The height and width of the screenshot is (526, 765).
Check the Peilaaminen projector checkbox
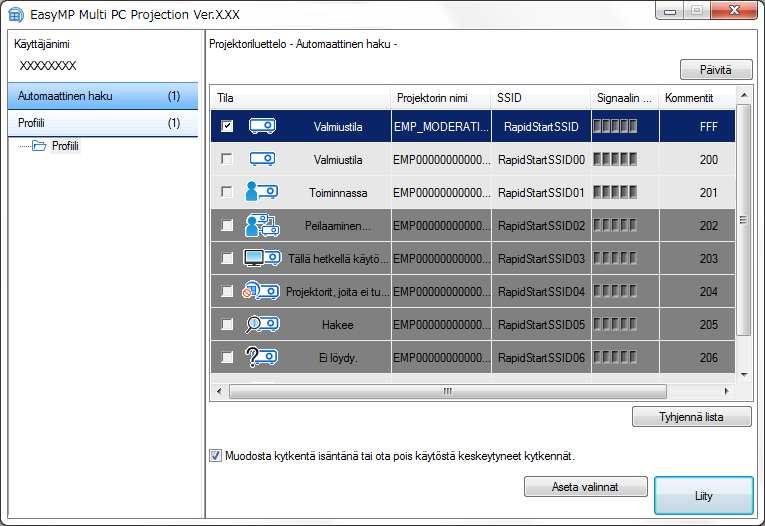(x=227, y=225)
